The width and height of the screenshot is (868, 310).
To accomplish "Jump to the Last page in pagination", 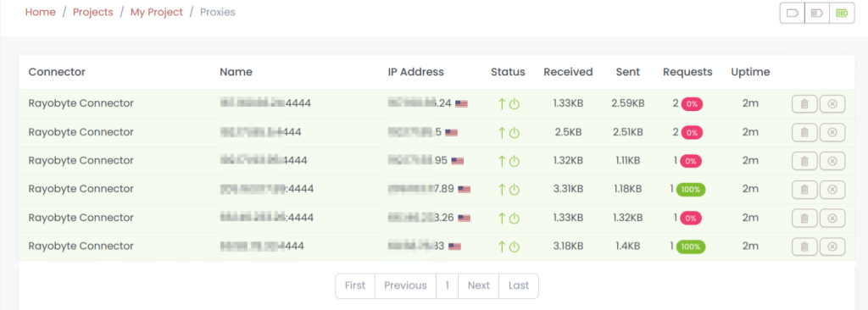I will click(519, 285).
